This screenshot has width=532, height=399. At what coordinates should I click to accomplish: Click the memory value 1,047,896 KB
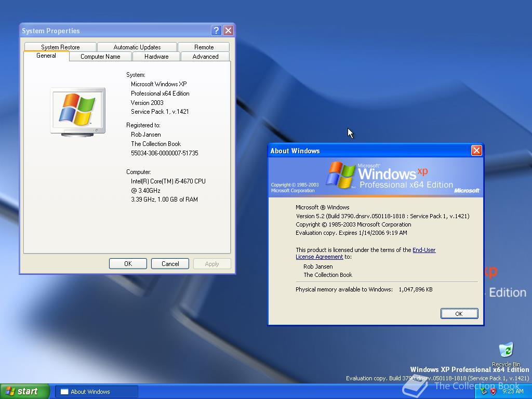pyautogui.click(x=416, y=289)
